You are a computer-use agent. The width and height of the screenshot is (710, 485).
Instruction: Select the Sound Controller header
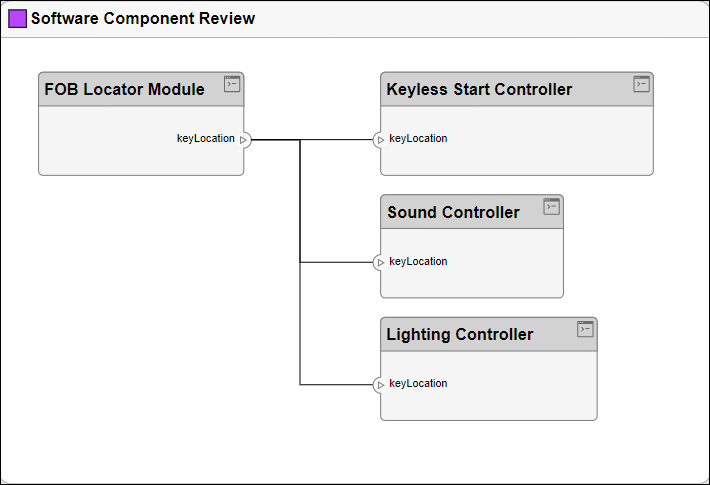tap(454, 213)
